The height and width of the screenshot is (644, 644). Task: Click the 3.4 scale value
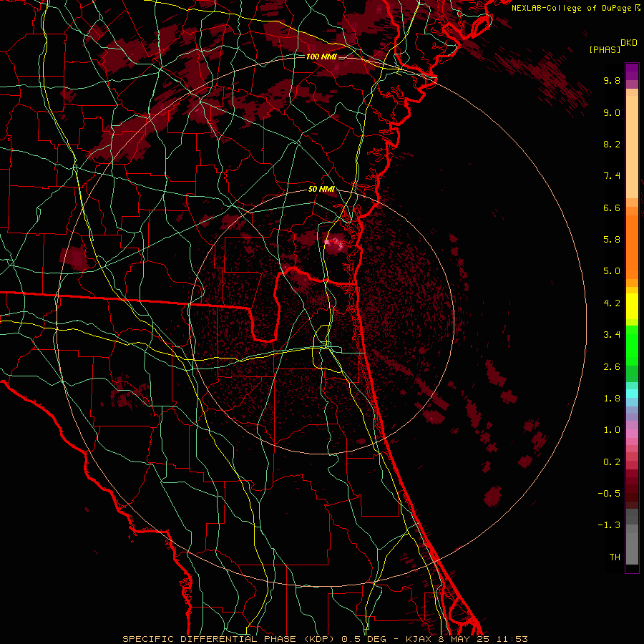click(612, 335)
